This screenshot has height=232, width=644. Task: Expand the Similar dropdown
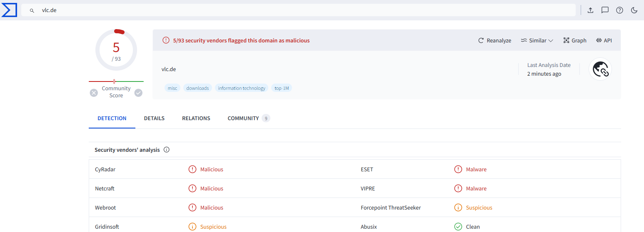(x=537, y=40)
